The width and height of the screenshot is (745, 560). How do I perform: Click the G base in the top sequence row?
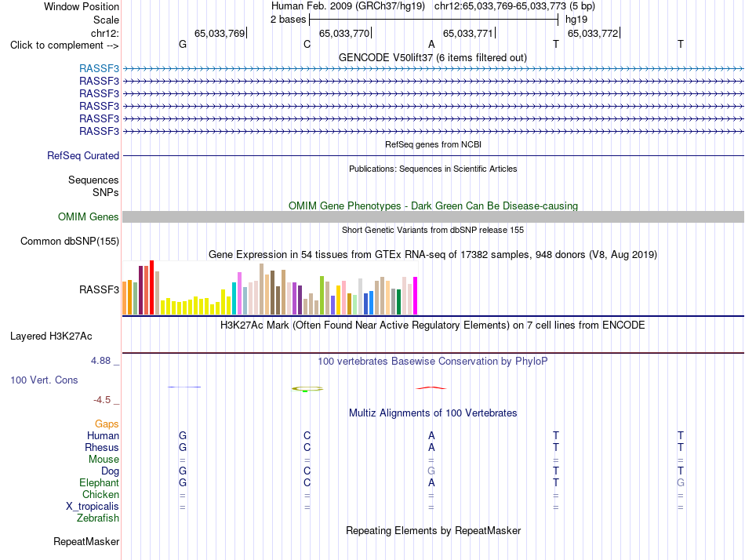[183, 45]
